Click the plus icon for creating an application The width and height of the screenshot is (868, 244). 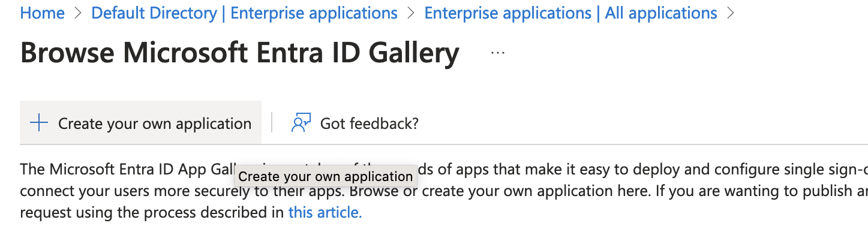39,123
